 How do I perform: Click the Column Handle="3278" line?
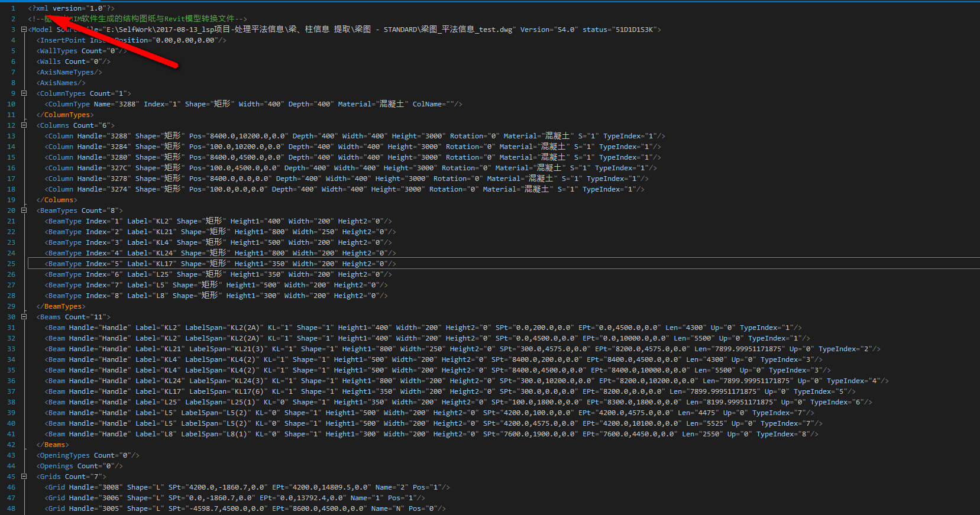(x=347, y=179)
